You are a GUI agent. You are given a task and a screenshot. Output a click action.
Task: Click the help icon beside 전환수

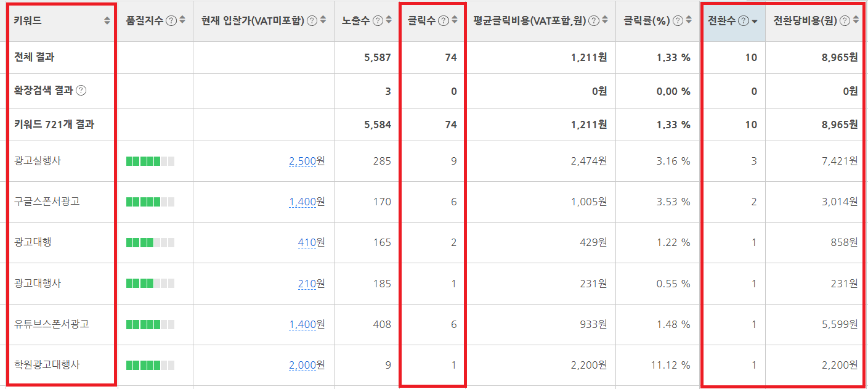744,20
